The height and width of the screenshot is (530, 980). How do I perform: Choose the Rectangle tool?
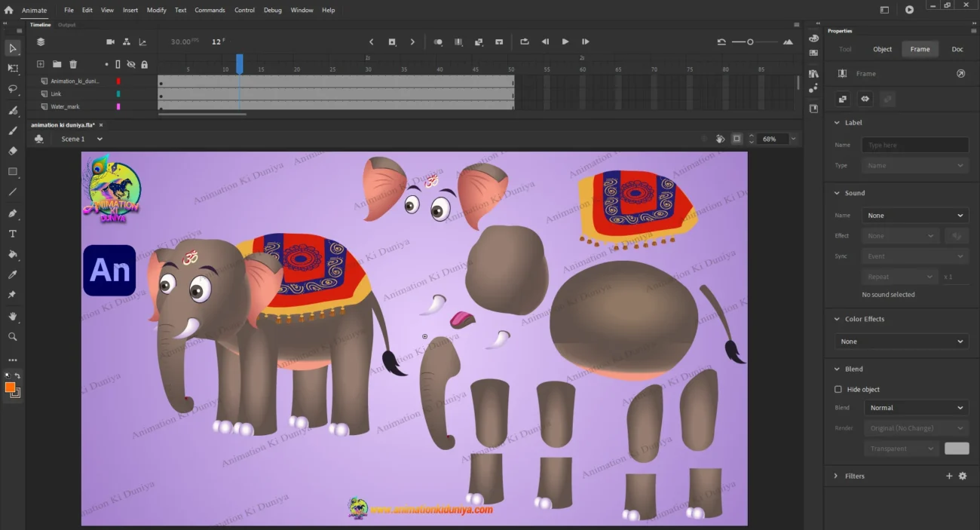point(13,172)
